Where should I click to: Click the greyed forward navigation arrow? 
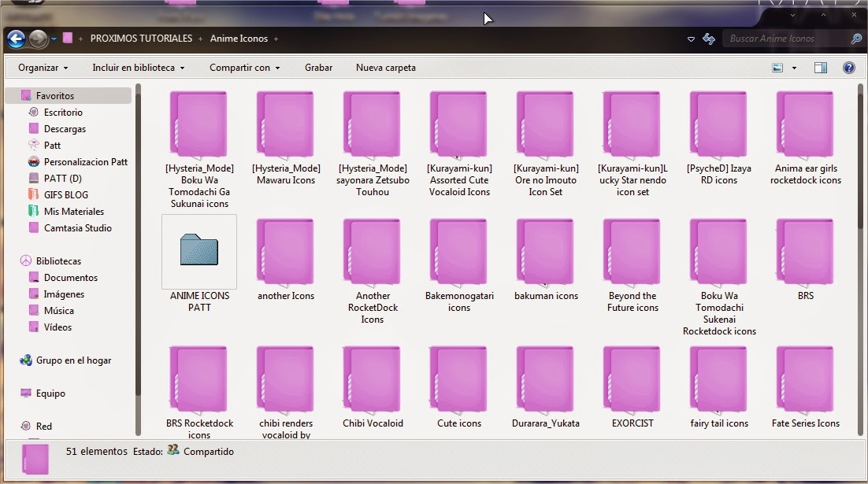tap(38, 39)
